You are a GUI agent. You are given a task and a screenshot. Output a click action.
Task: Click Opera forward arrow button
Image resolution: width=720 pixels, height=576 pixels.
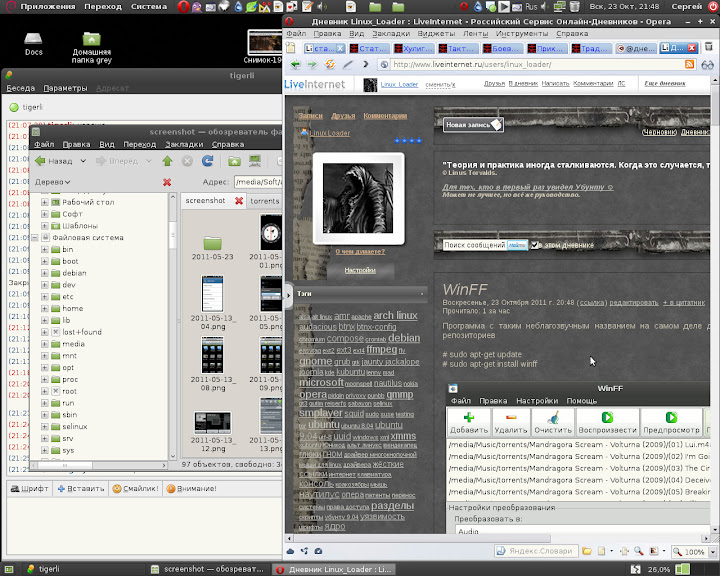pos(312,65)
